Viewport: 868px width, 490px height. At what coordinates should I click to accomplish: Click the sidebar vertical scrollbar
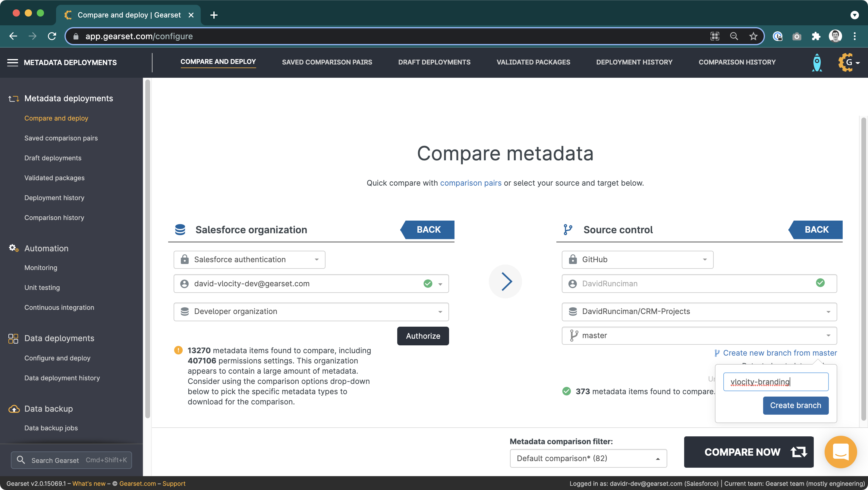147,249
